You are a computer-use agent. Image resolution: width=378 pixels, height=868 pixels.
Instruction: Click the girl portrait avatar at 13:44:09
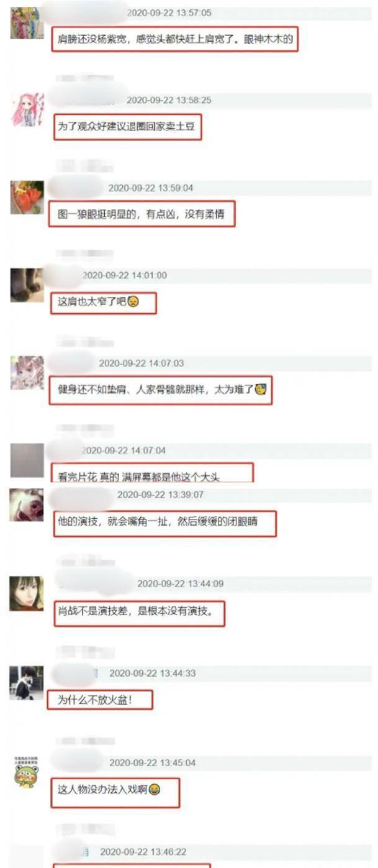(27, 593)
